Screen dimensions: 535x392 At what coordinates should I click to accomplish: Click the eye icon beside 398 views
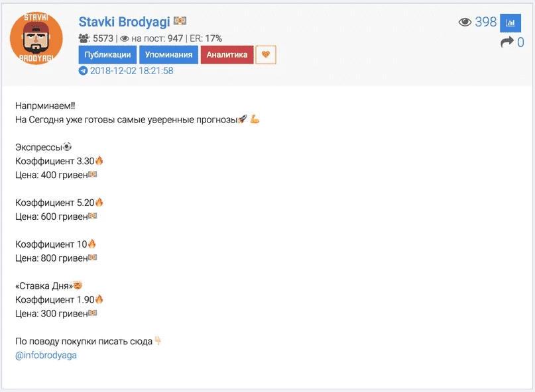click(x=465, y=22)
